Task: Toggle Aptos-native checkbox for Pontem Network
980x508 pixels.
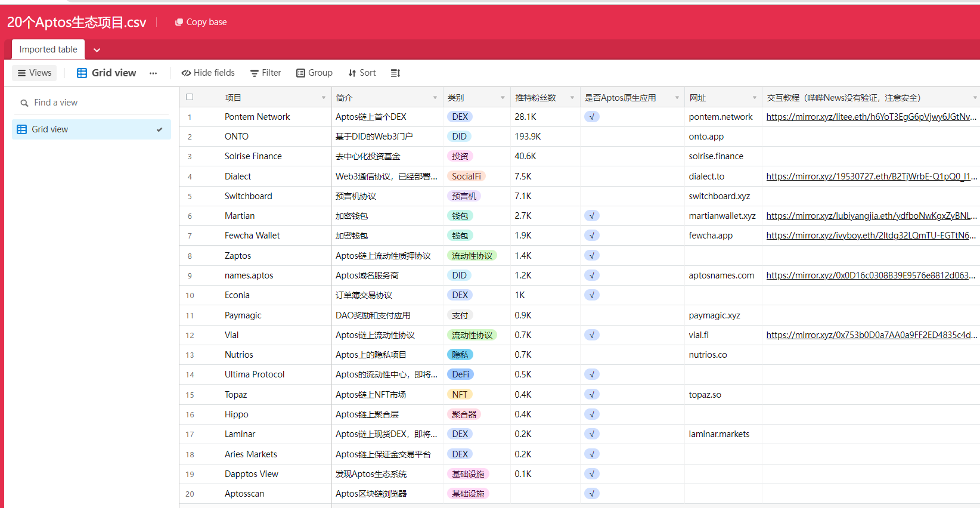Action: [x=592, y=117]
